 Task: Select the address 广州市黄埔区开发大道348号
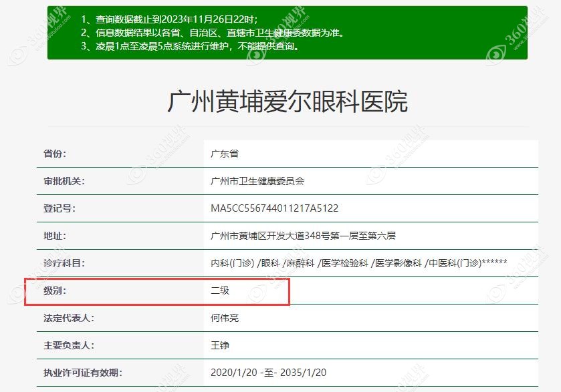303,236
